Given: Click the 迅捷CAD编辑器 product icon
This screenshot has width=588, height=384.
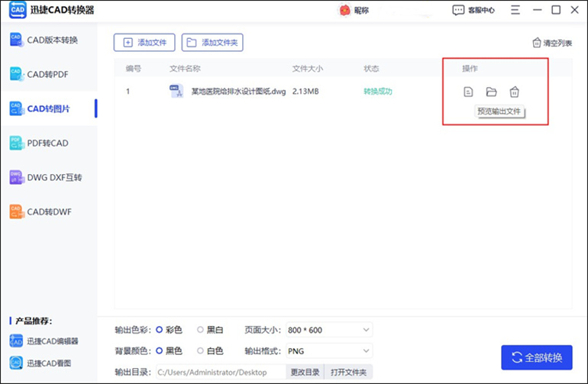Looking at the screenshot, I should tap(16, 341).
